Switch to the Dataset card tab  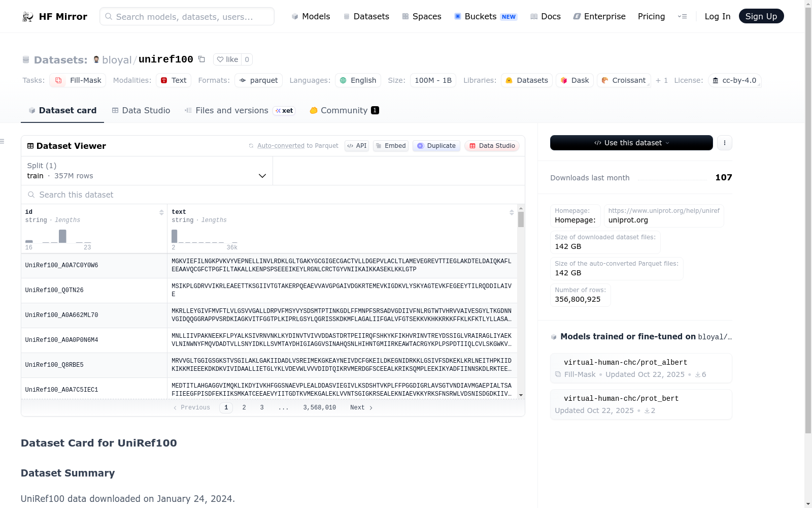[x=62, y=110]
